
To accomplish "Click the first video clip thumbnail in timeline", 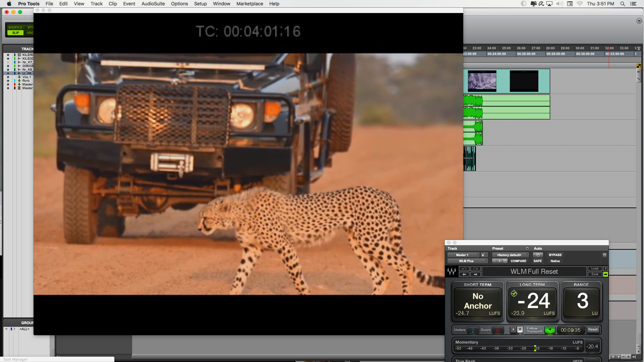I will [x=482, y=81].
